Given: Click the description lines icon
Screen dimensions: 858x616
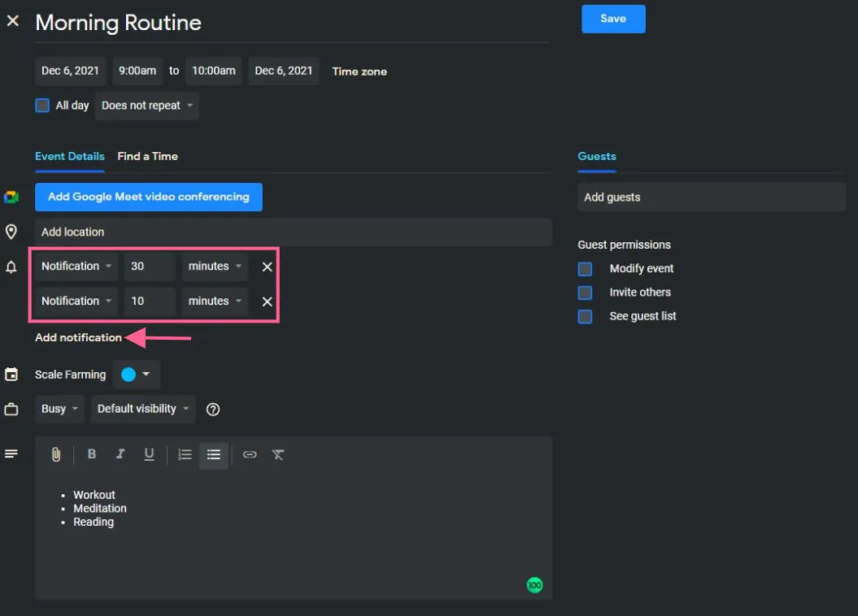Looking at the screenshot, I should point(11,453).
